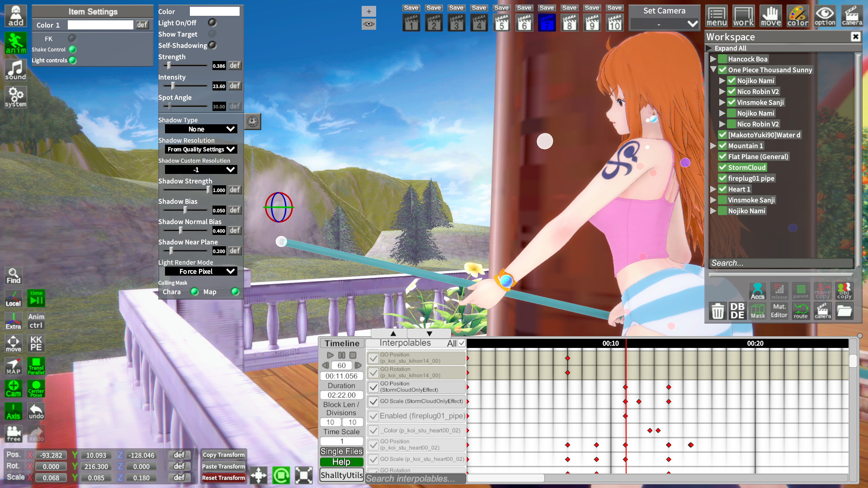This screenshot has height=488, width=868.
Task: Toggle the Enabled (fireplug01_pipe) interpolable checkbox
Action: (x=373, y=416)
